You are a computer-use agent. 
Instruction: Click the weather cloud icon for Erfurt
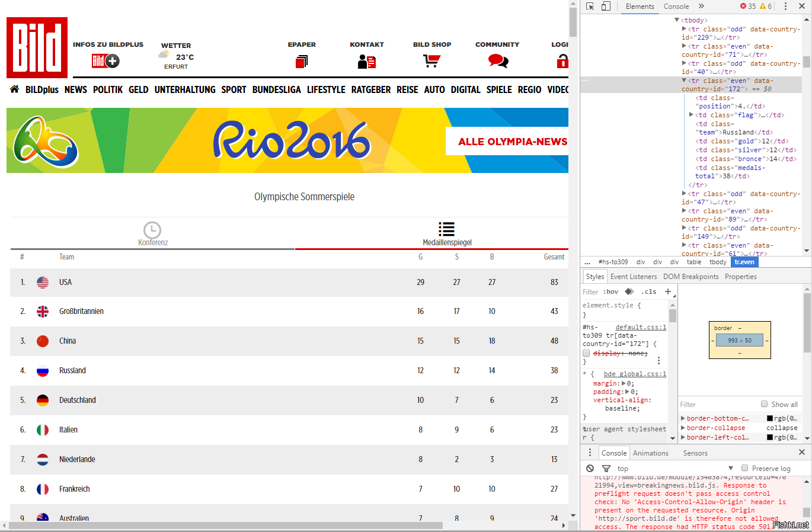point(164,54)
